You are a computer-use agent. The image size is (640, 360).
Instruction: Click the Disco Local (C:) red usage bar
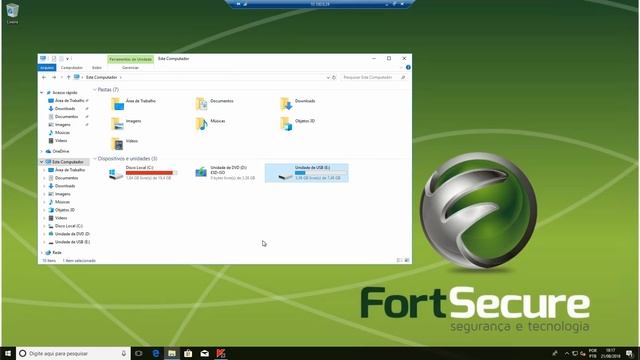[x=151, y=173]
